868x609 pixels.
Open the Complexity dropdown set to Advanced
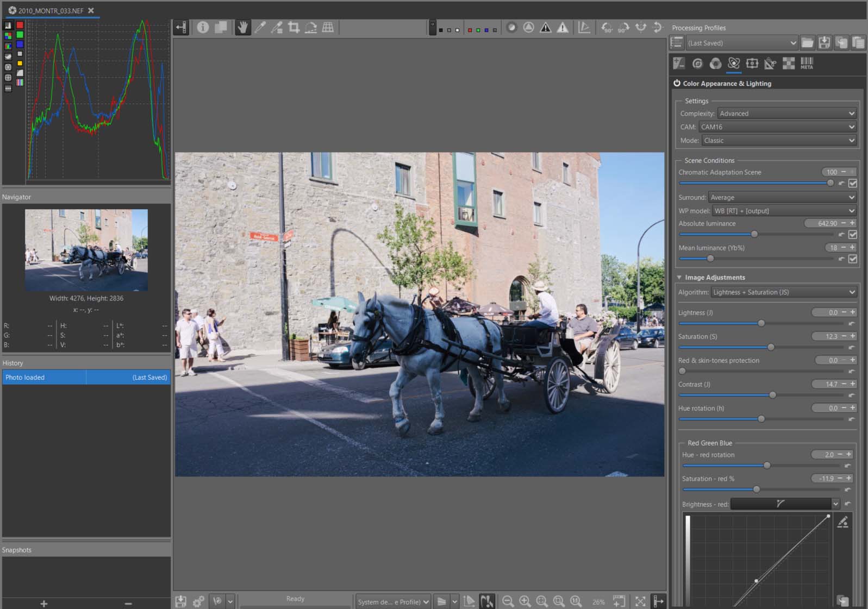[786, 114]
